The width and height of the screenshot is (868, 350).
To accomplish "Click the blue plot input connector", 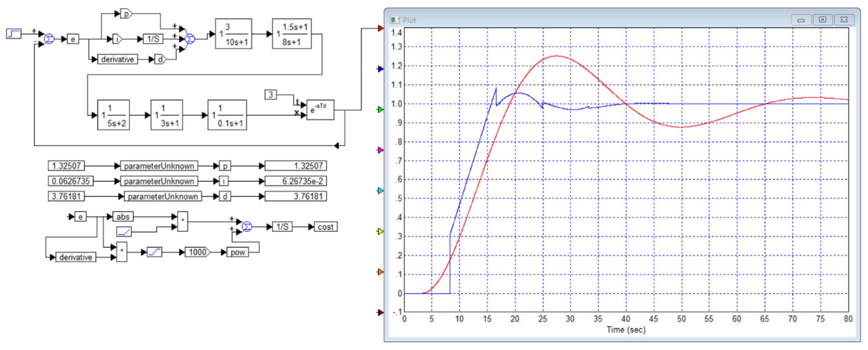I will [x=380, y=69].
